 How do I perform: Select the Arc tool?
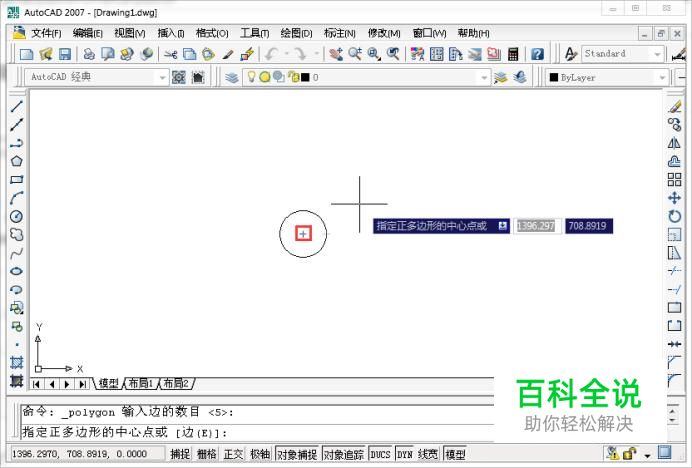point(16,198)
